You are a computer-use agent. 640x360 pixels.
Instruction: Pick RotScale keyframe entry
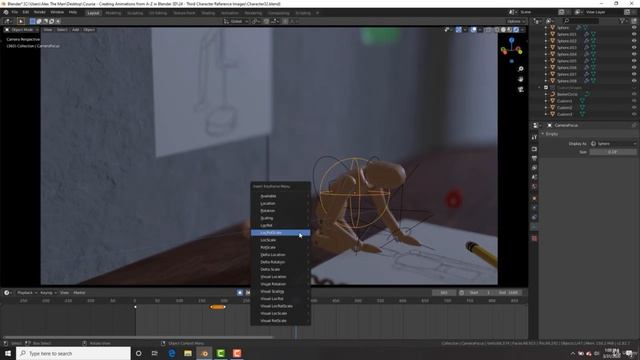(280, 247)
